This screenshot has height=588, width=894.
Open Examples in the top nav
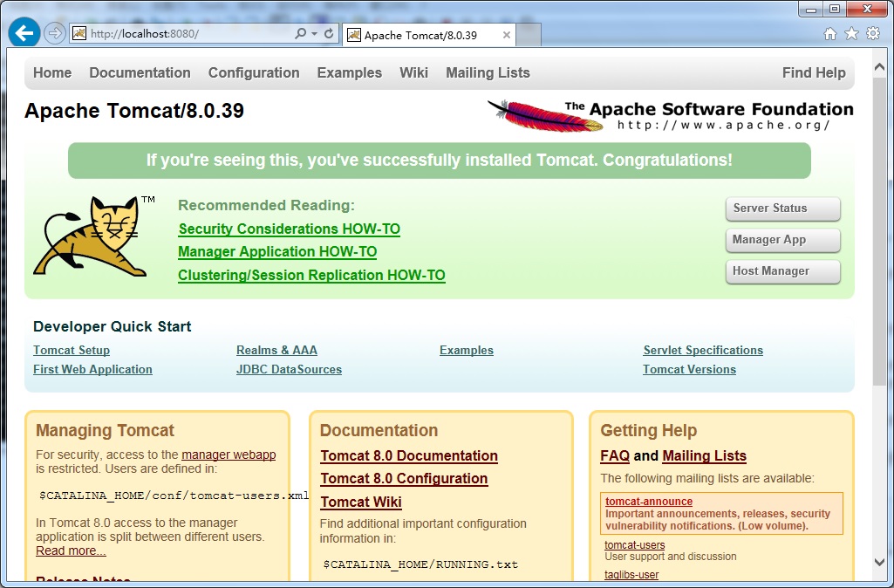click(350, 72)
